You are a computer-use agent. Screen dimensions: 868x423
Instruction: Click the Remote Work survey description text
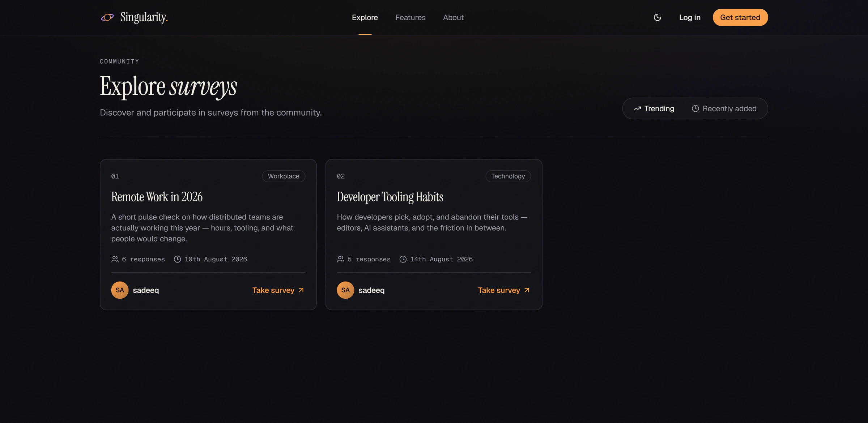pos(202,228)
